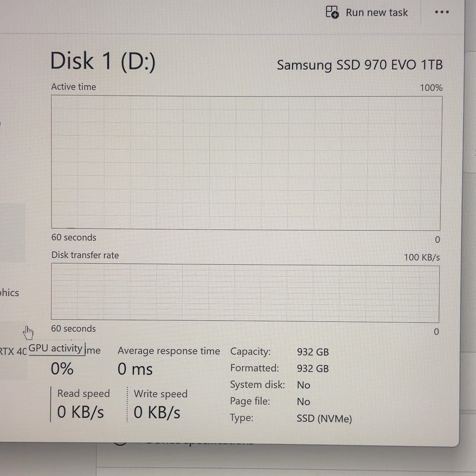This screenshot has width=476, height=476.
Task: Select the RTX GPU item in sidebar
Action: (13, 351)
